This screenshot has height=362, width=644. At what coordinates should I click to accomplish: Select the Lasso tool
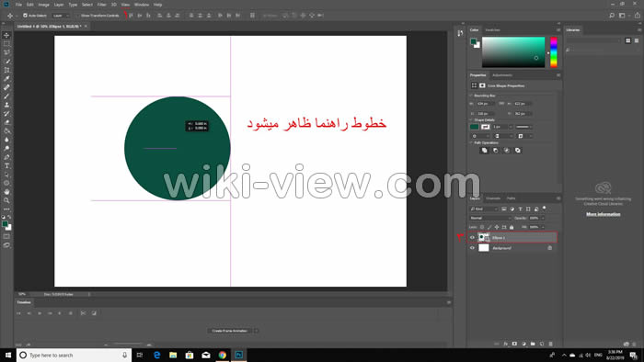point(6,52)
